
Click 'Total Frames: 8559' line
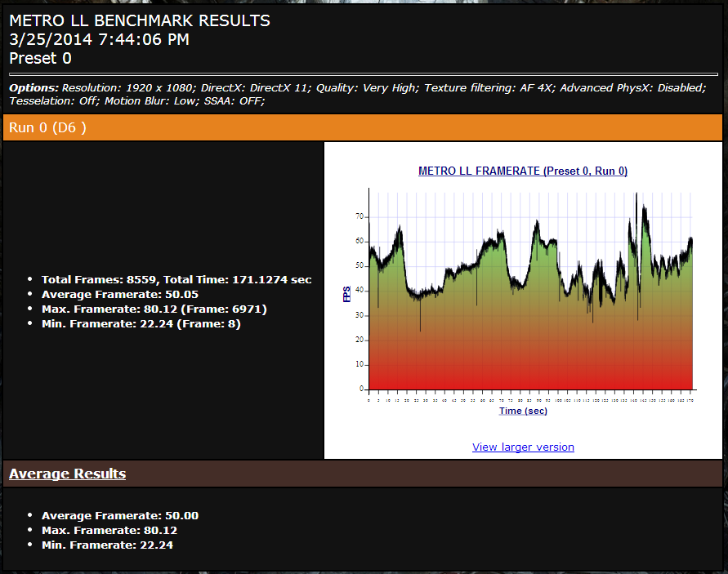tap(176, 279)
